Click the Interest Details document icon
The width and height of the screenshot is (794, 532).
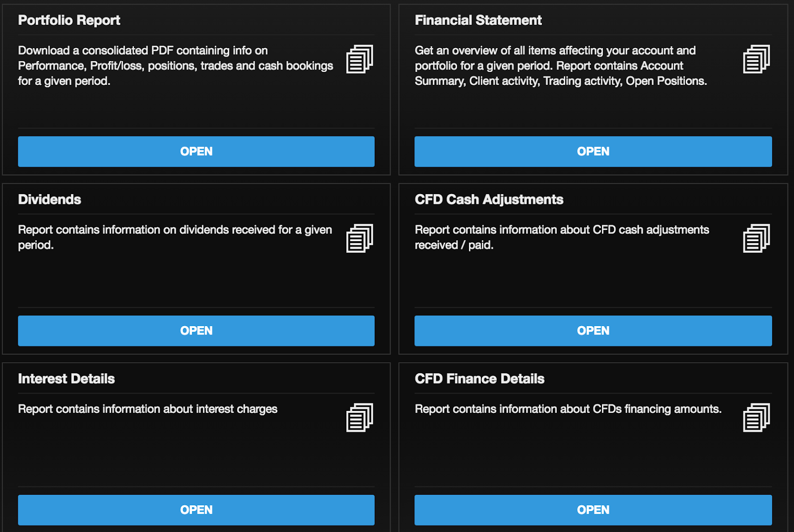(360, 417)
